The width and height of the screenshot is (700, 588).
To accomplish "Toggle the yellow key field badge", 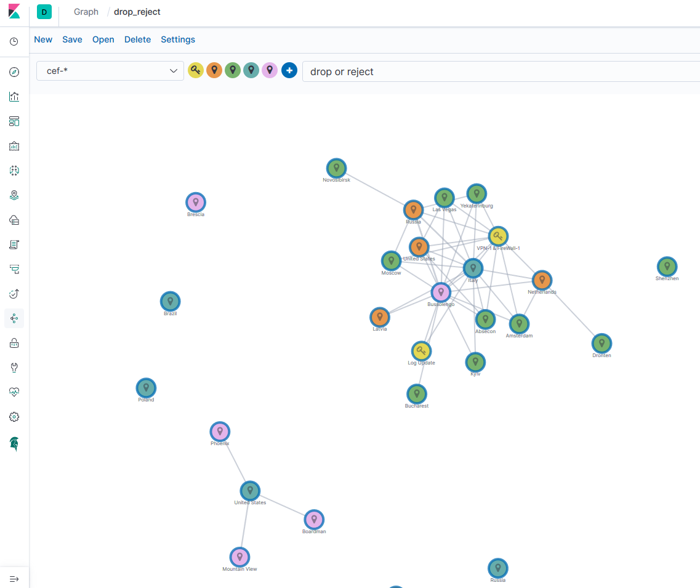I will [x=196, y=70].
